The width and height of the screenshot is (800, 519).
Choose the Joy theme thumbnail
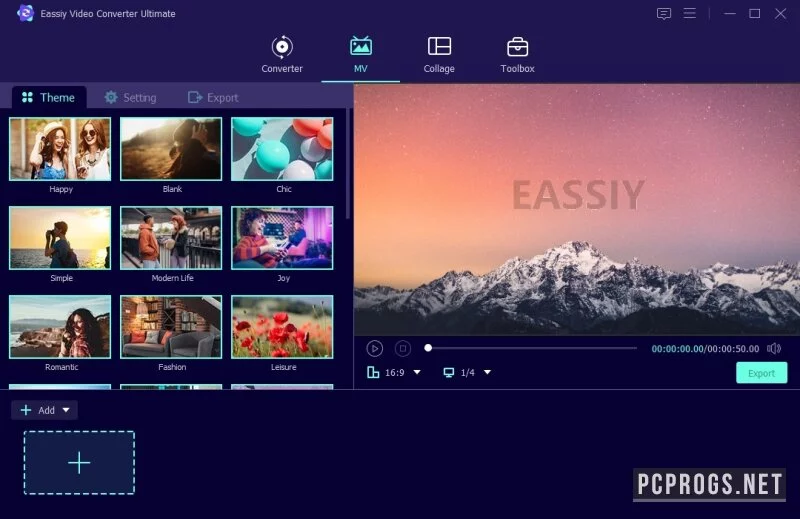point(282,238)
